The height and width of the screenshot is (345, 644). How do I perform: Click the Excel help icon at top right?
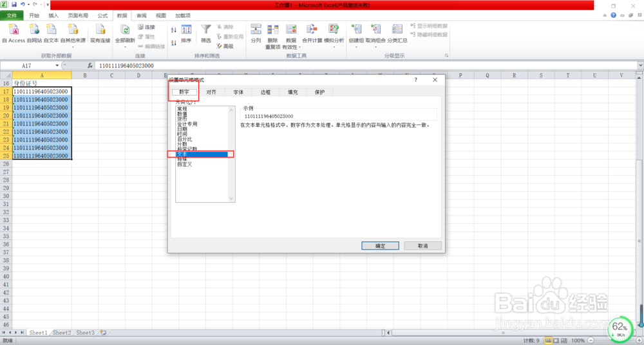tap(613, 15)
